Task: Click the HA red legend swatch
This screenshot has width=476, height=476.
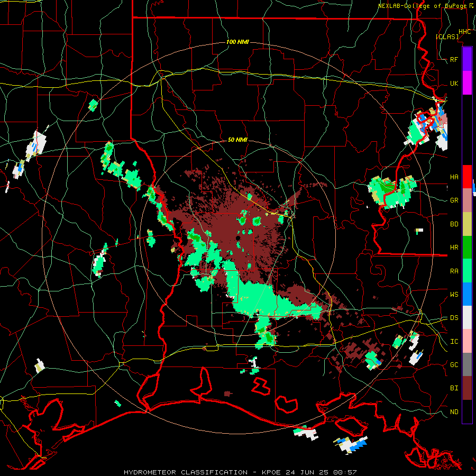Action: [x=467, y=177]
